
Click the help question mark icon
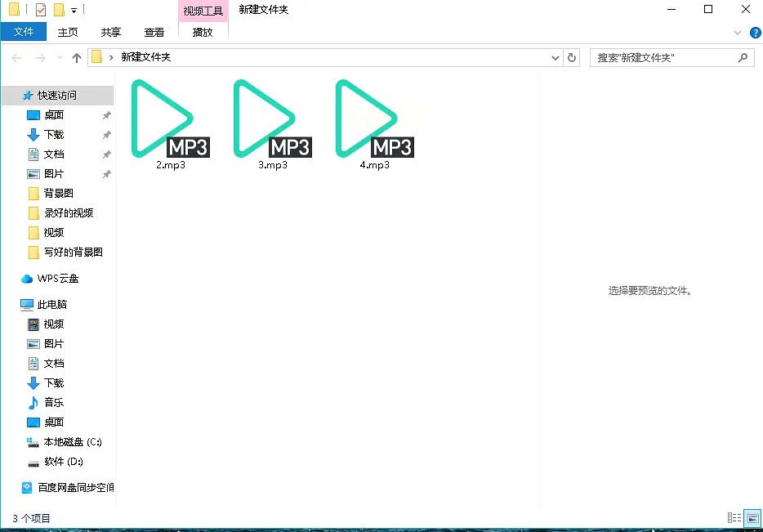point(755,33)
